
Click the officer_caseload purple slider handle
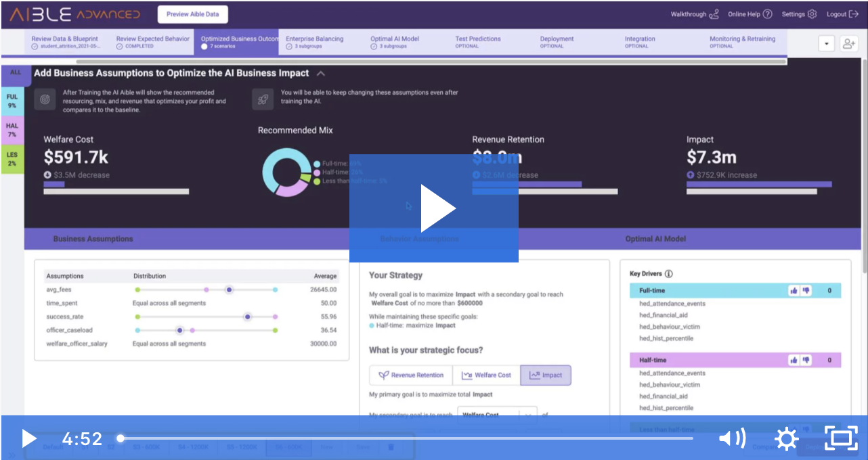pyautogui.click(x=179, y=330)
